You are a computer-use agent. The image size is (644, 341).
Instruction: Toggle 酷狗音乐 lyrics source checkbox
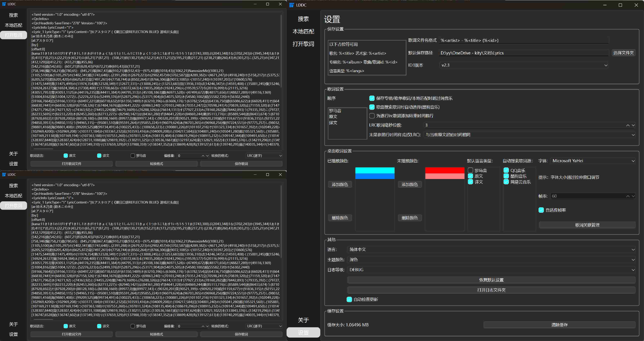coord(506,176)
